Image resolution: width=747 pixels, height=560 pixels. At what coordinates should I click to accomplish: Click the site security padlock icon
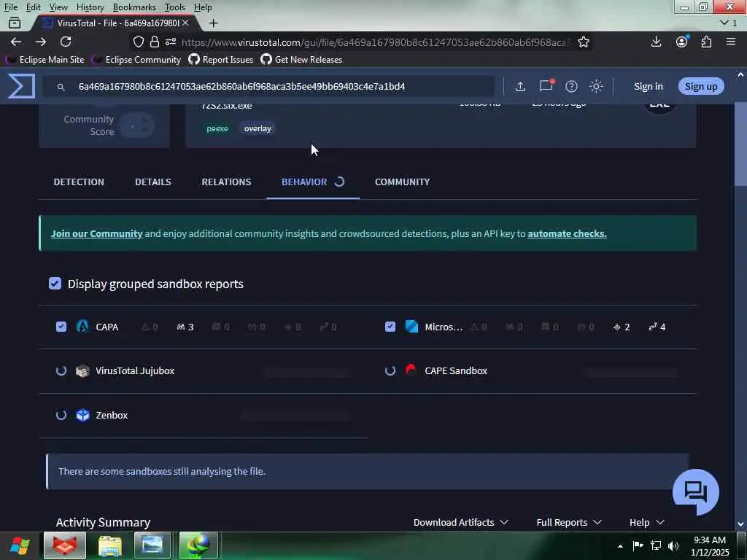(155, 42)
